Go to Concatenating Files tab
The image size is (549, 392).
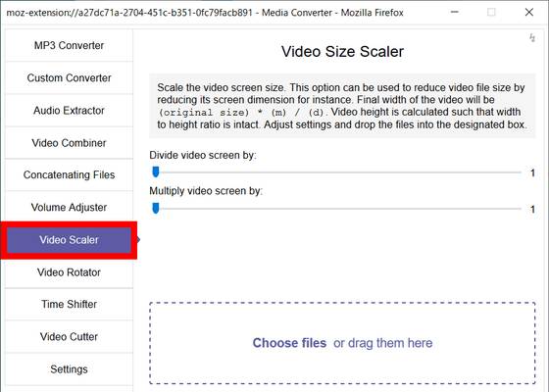(69, 174)
